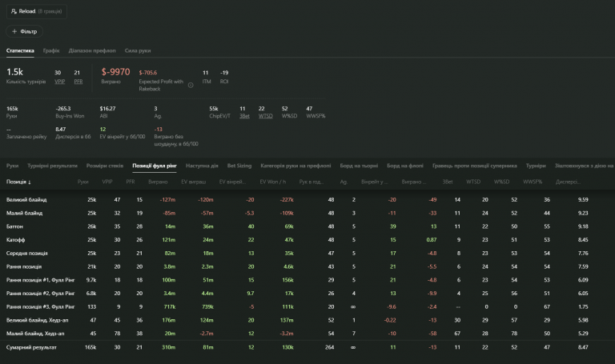Sort table by Позиція column header
This screenshot has height=364, width=615.
tap(18, 182)
